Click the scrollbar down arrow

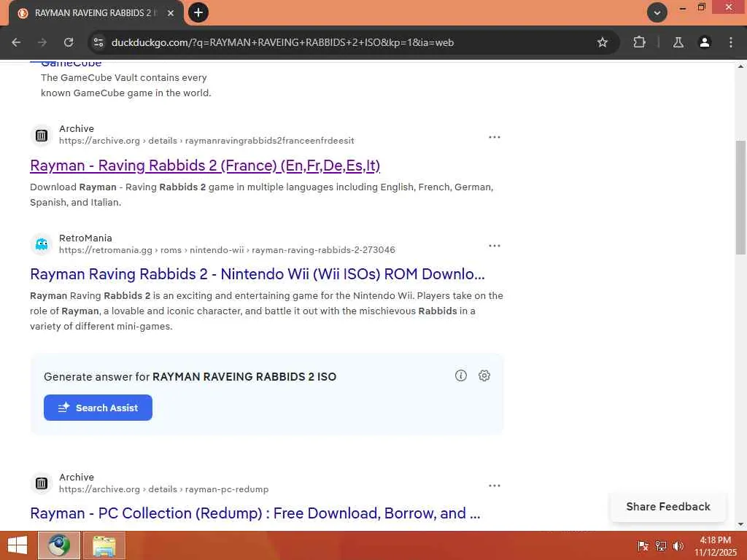(740, 524)
